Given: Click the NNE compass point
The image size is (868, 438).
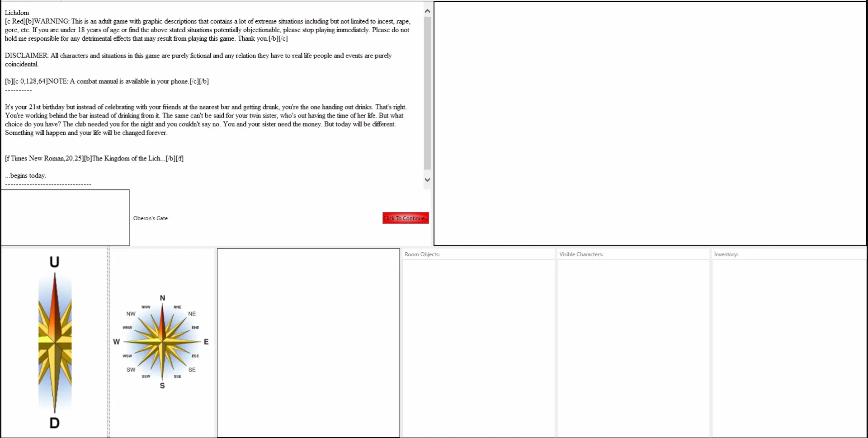Looking at the screenshot, I should click(177, 307).
